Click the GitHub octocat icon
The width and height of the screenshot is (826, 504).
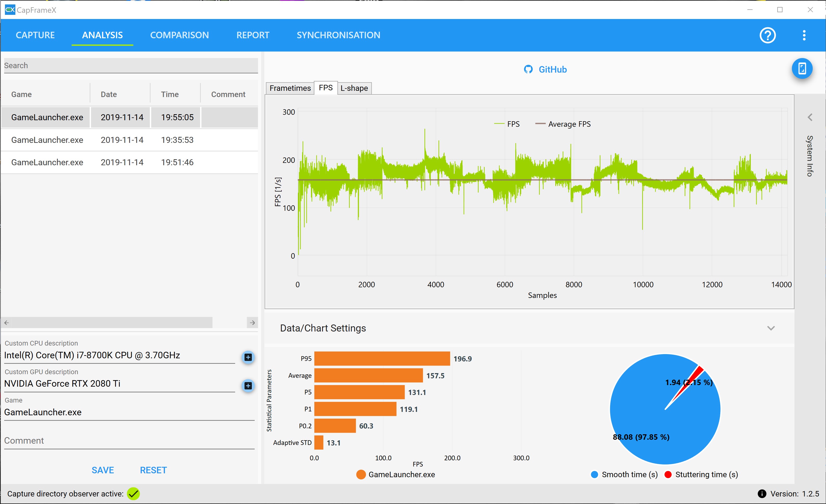[x=528, y=69]
